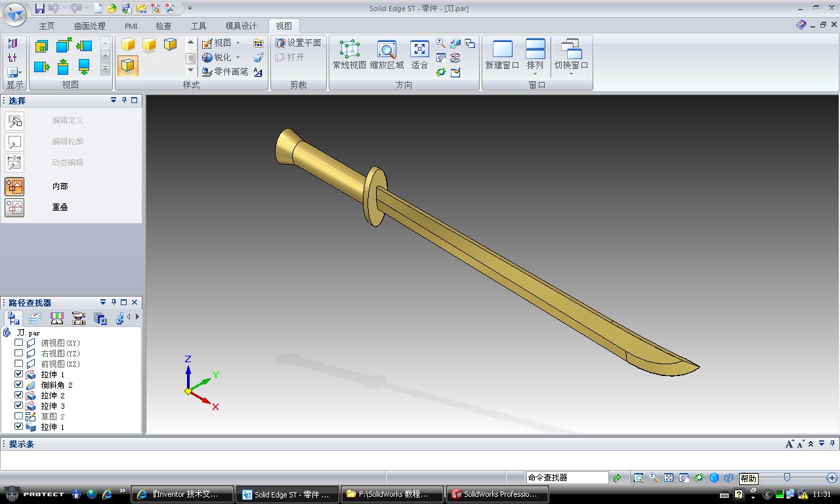Create a new document from quick access toolbar
Viewport: 840px width, 504px height.
click(x=98, y=9)
